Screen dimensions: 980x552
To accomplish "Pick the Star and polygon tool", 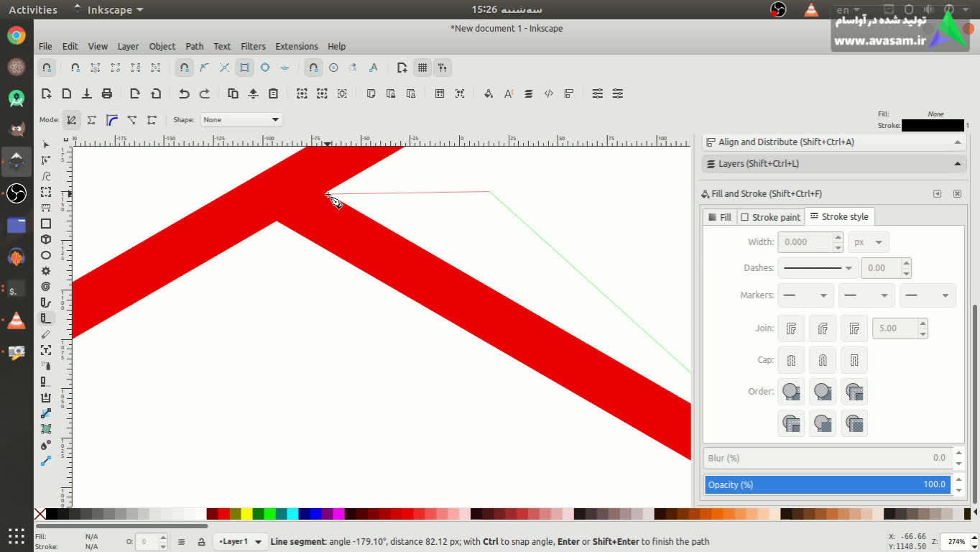I will point(46,271).
